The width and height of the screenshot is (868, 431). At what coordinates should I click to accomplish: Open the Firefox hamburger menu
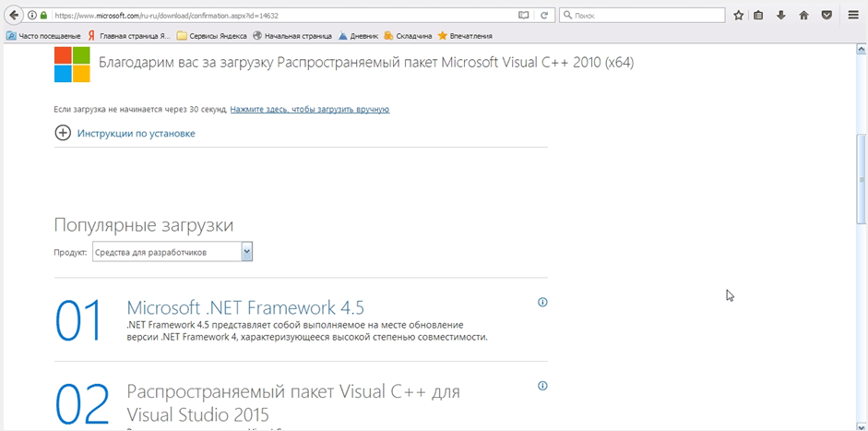point(854,16)
